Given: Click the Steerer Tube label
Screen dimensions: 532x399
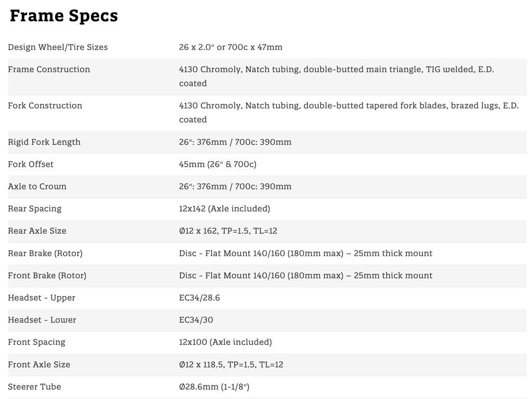Looking at the screenshot, I should click(x=34, y=387).
